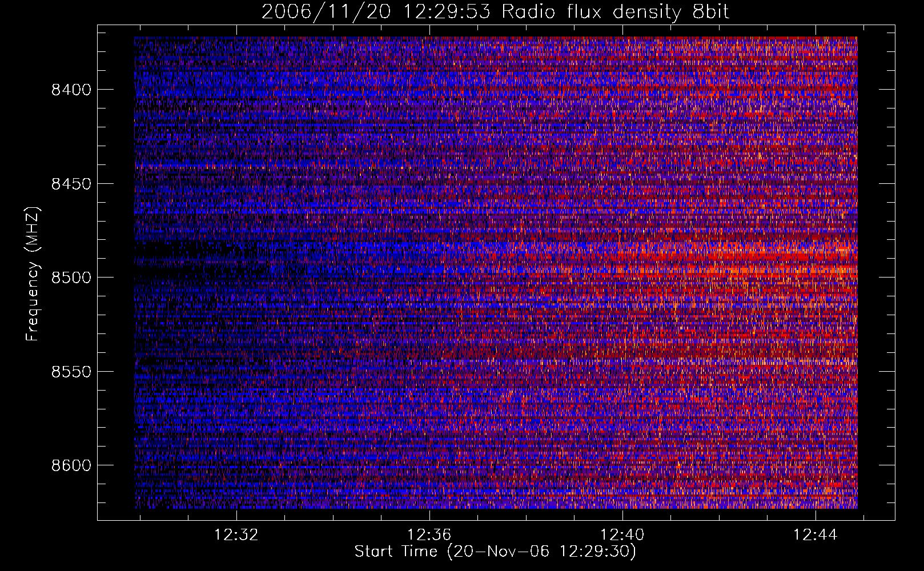Click the 12:40 time tick label
The width and height of the screenshot is (924, 571).
pyautogui.click(x=622, y=534)
